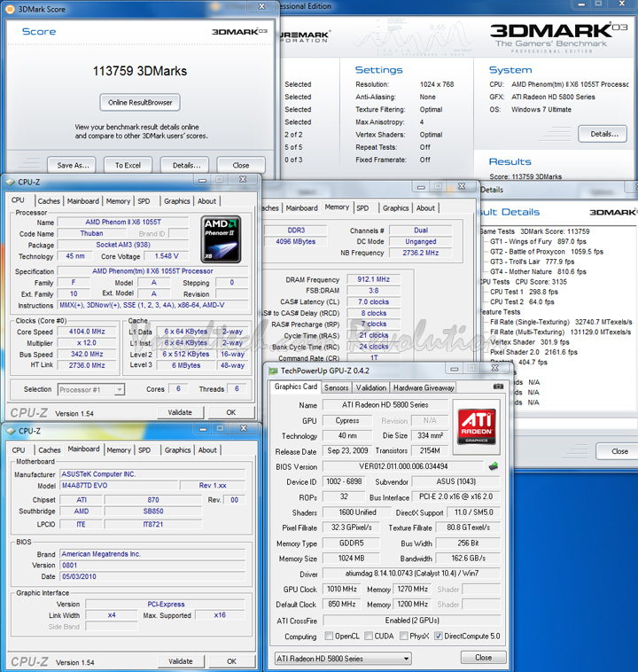The height and width of the screenshot is (672, 638).
Task: Click the GPU-Z title bar icon
Action: [x=273, y=371]
